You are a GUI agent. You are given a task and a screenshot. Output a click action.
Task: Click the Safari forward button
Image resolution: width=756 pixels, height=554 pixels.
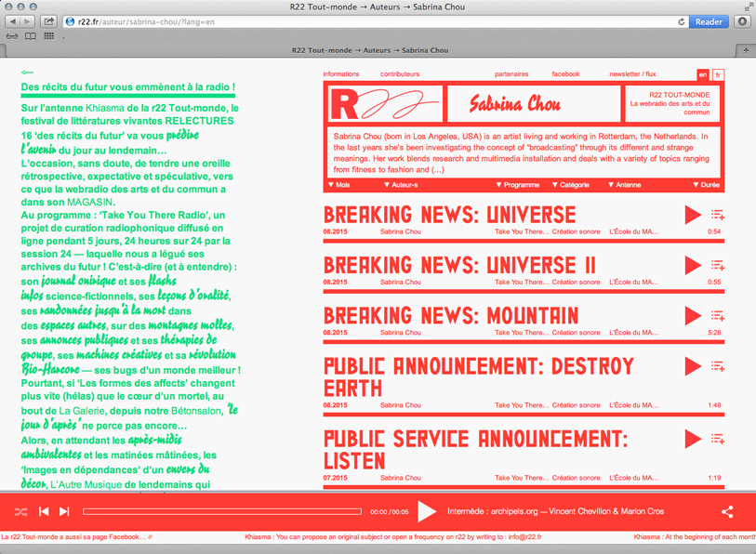tap(27, 21)
